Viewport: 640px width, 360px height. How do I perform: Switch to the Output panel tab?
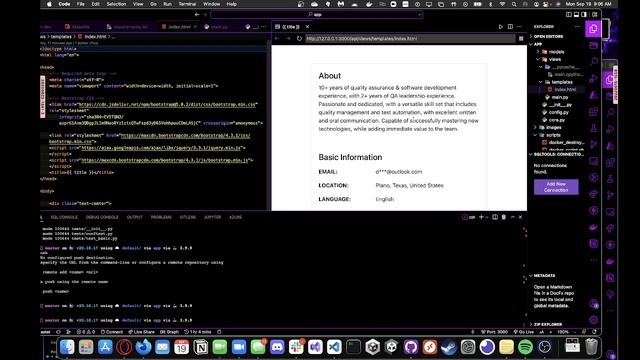(x=135, y=217)
